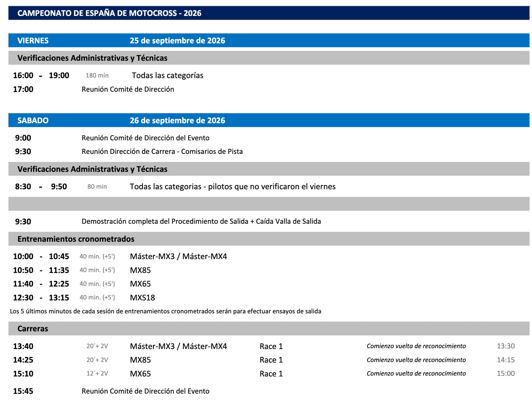The width and height of the screenshot is (532, 408).
Task: Select the 13:30 reconnaissance lap time
Action: (x=506, y=346)
